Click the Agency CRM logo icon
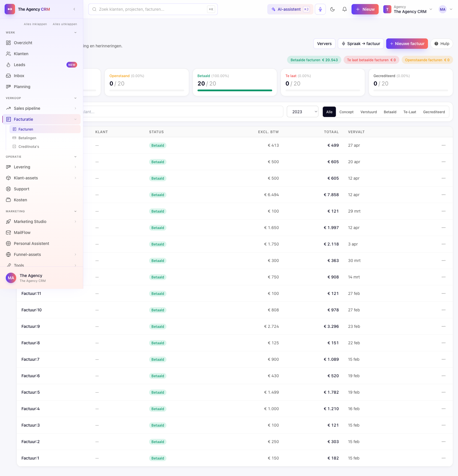Image resolution: width=458 pixels, height=476 pixels. click(x=10, y=9)
